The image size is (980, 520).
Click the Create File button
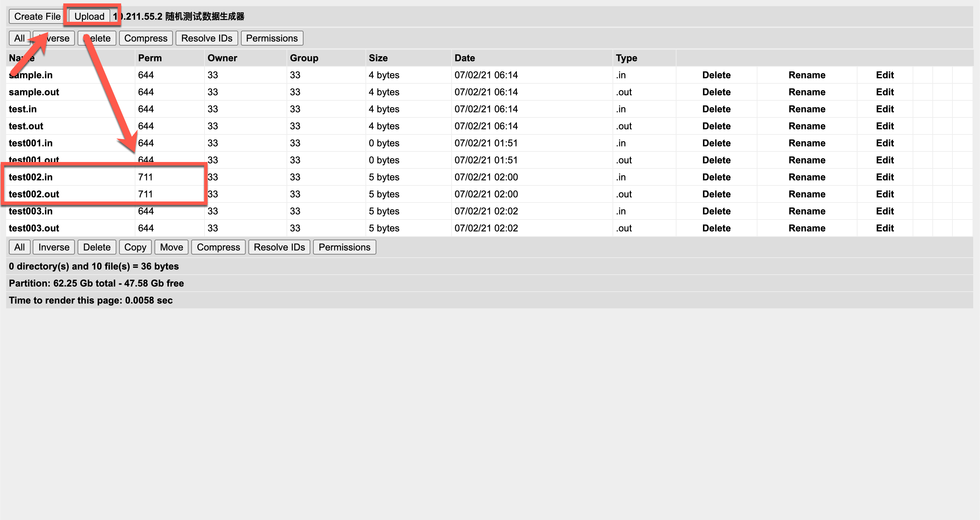click(x=37, y=16)
